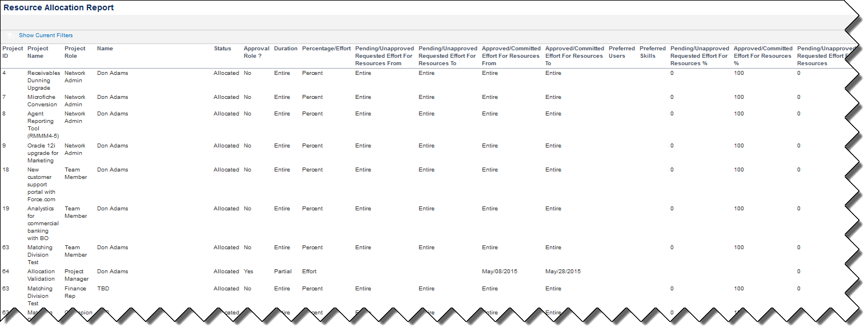Open project ID 63 in the Finance Rep row
Viewport: 868px width, 331px height.
click(6, 289)
